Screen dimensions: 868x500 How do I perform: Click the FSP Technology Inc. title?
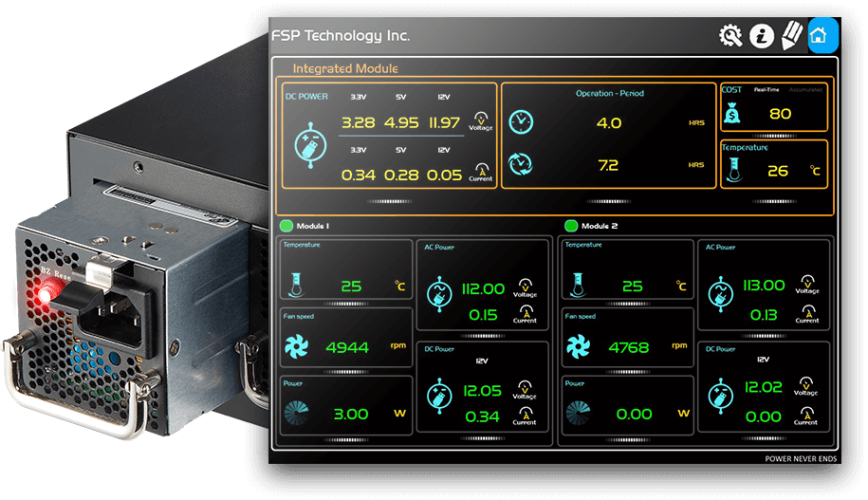coord(341,36)
